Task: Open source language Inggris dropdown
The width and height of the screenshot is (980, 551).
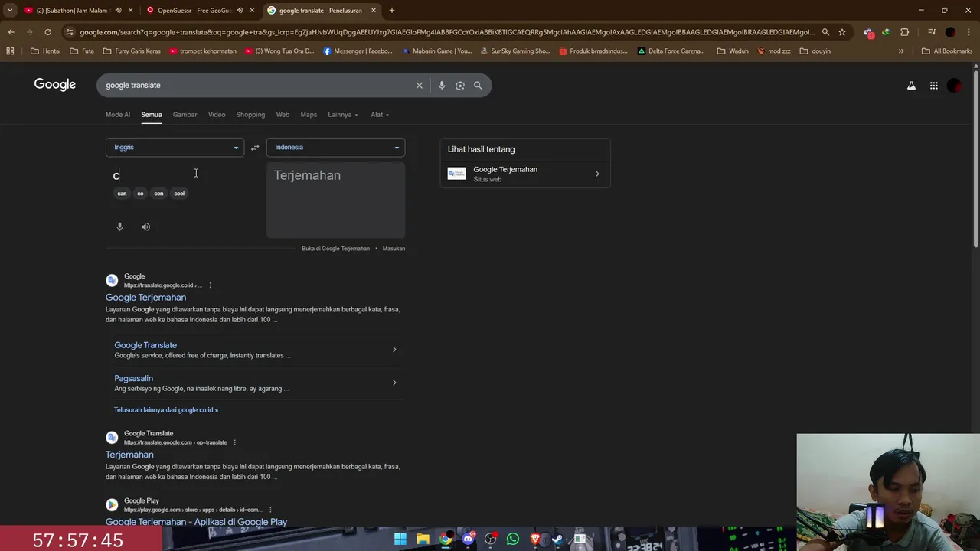Action: click(175, 147)
